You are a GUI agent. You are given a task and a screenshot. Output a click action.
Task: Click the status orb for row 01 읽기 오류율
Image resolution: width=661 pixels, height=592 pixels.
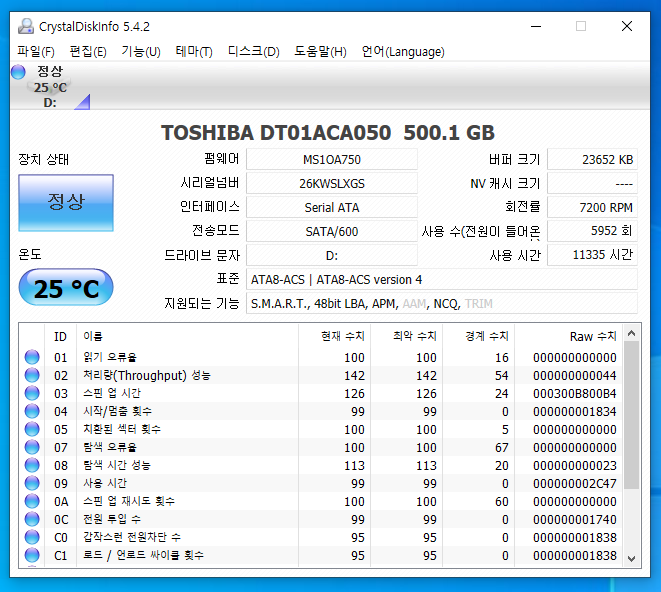click(x=32, y=357)
